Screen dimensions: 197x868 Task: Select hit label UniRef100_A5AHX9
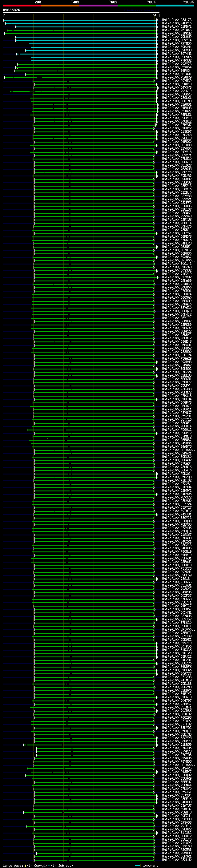click(x=177, y=77)
